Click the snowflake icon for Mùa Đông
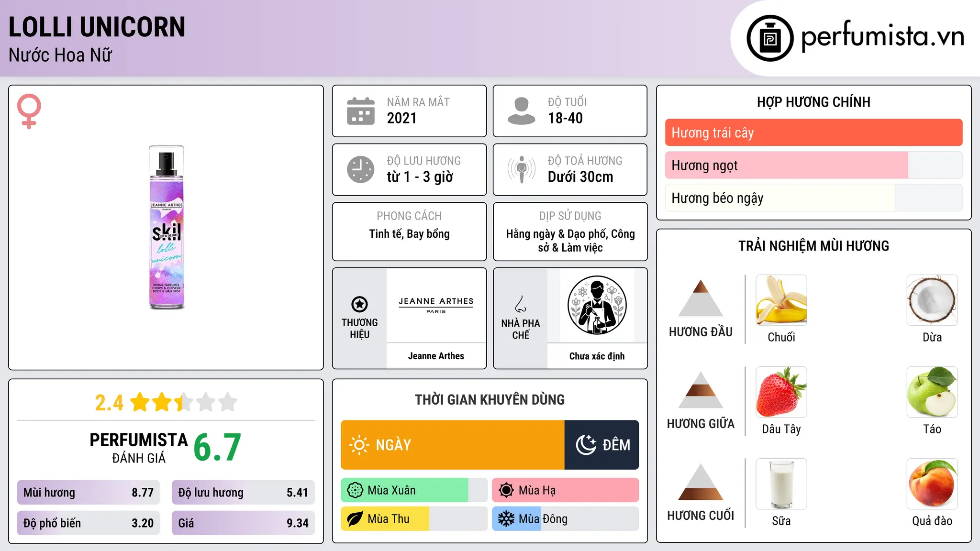This screenshot has width=980, height=551. pos(506,519)
